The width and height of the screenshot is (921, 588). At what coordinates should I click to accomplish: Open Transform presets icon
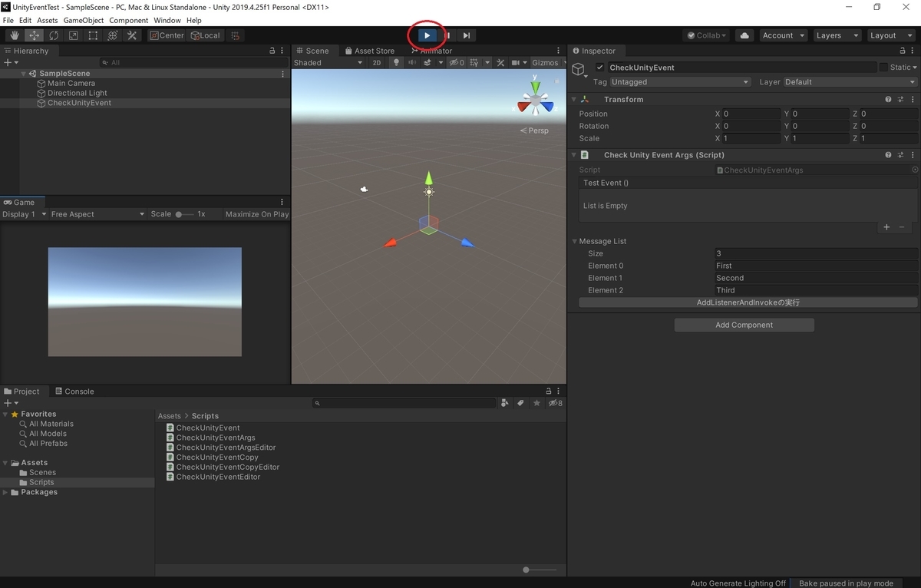[900, 100]
